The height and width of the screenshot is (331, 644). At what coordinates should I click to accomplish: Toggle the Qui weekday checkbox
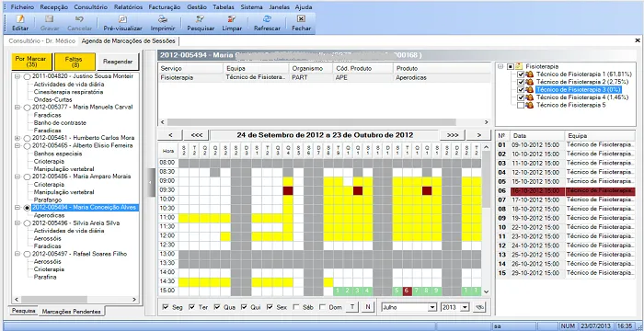click(x=244, y=307)
